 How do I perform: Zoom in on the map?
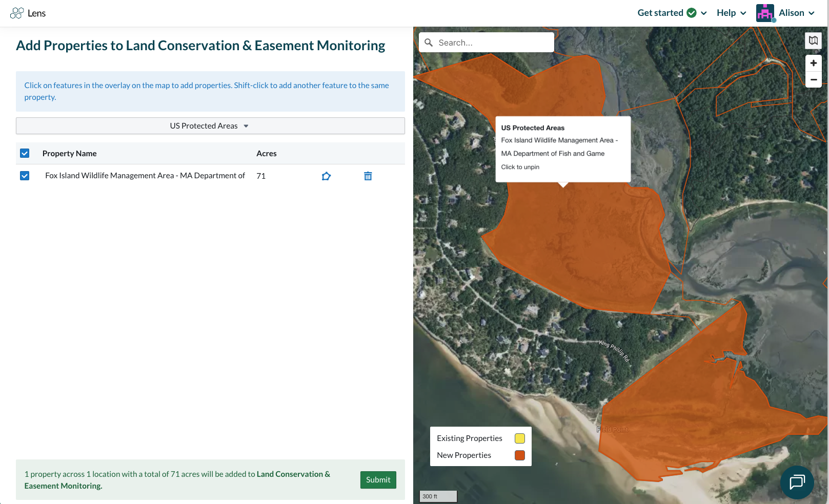[813, 63]
